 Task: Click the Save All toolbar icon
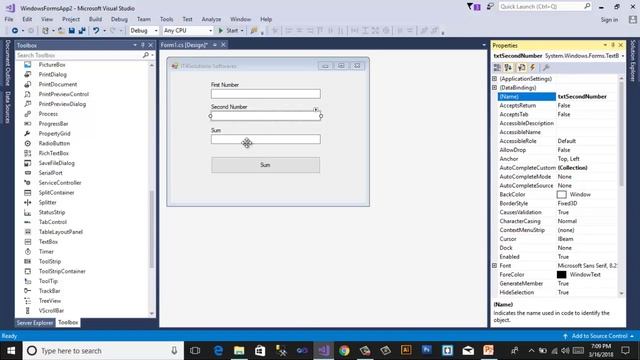pos(82,31)
